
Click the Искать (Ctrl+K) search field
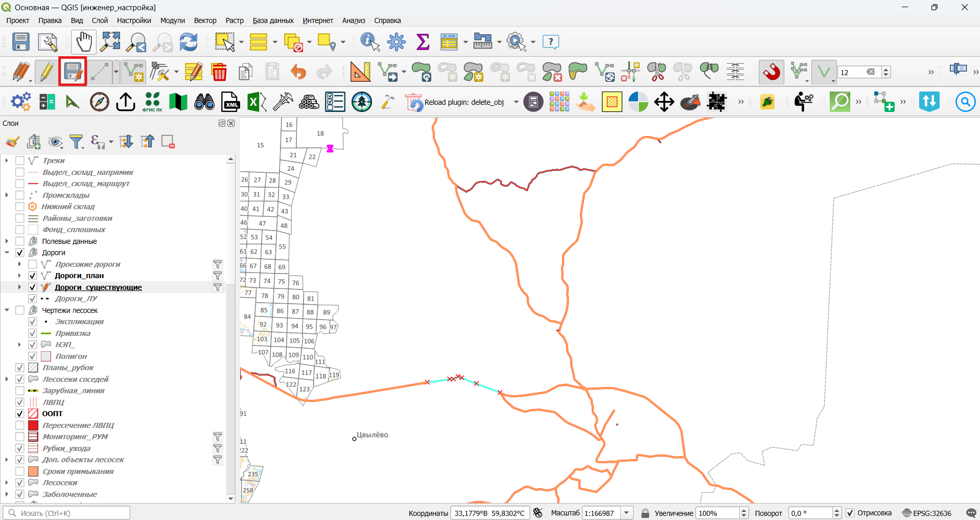click(x=66, y=513)
